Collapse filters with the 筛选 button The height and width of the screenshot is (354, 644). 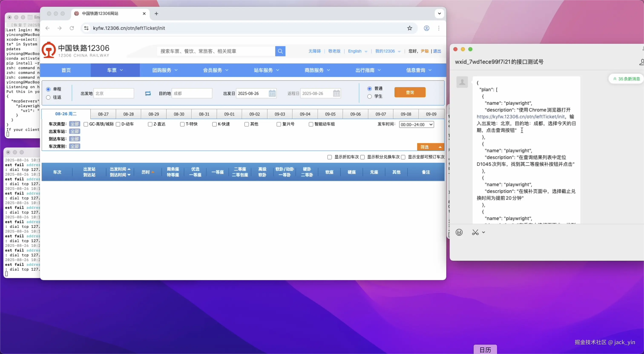coord(430,147)
